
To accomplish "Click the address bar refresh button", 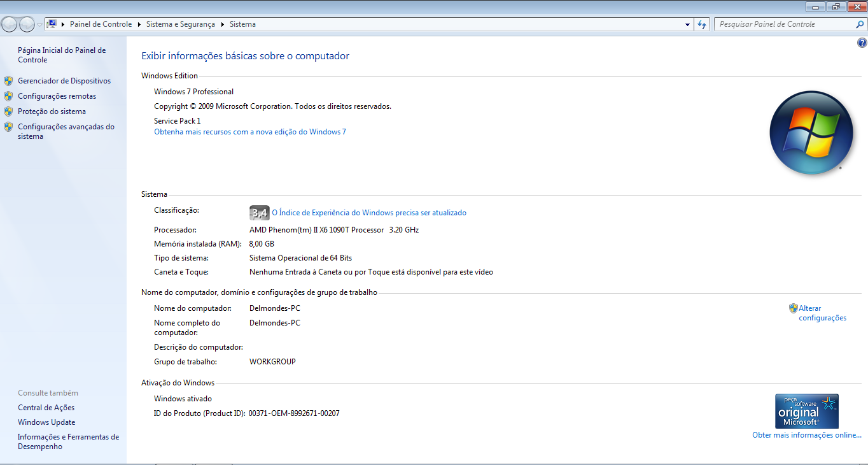I will (702, 24).
